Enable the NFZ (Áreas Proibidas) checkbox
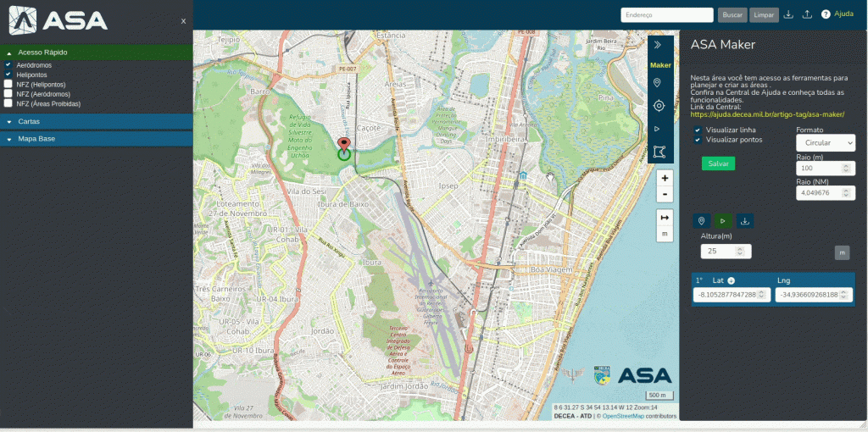Screen dimensions: 868x432 8,103
